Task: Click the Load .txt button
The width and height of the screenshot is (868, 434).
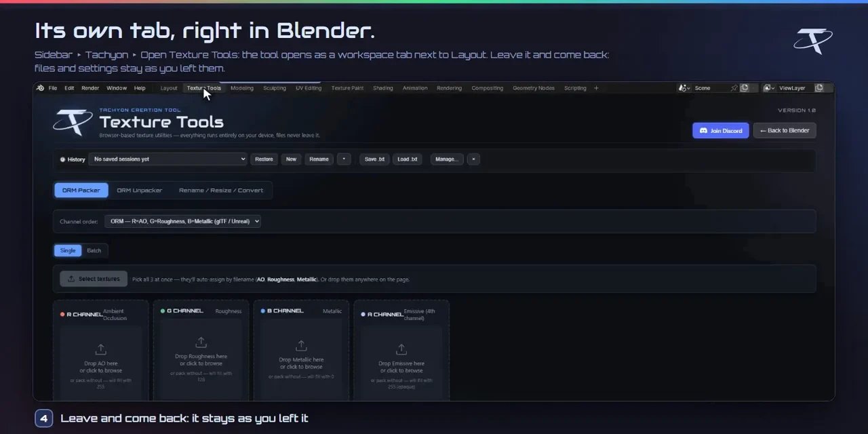Action: pyautogui.click(x=408, y=159)
